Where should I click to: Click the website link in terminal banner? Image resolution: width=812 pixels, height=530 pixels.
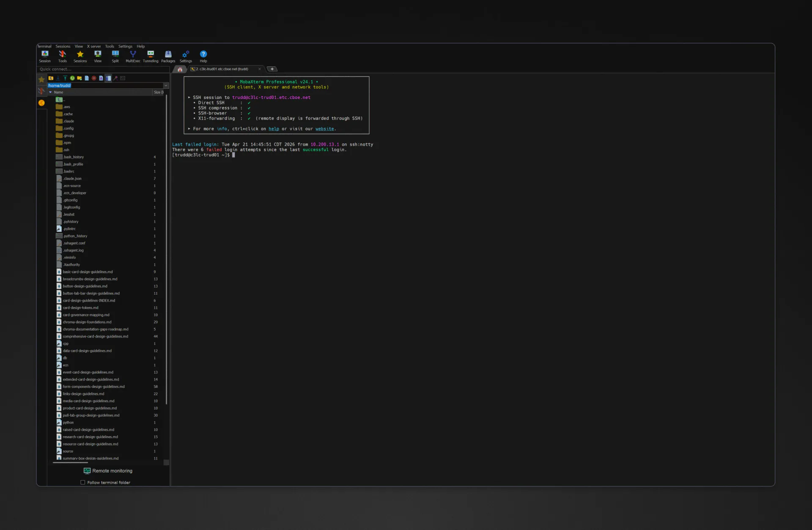click(x=325, y=129)
